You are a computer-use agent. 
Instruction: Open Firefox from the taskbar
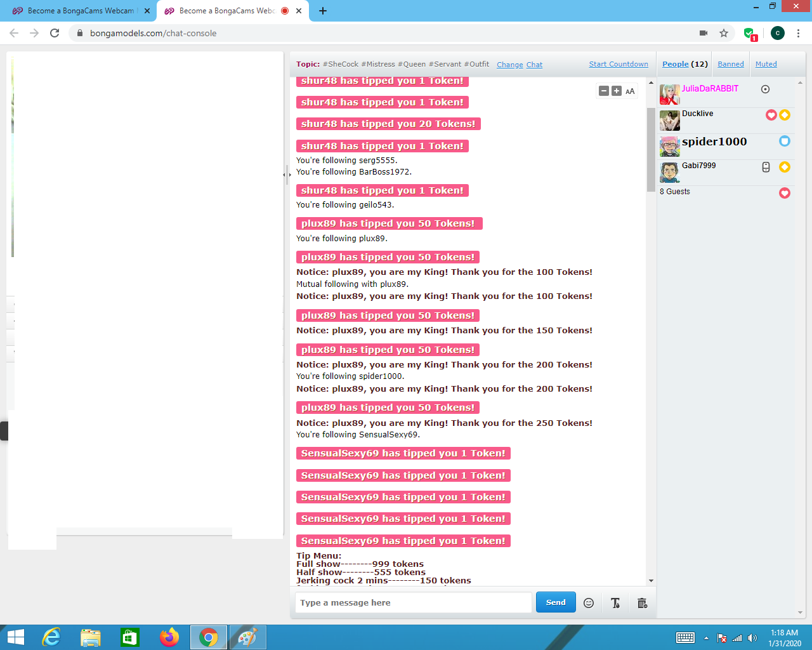coord(169,637)
